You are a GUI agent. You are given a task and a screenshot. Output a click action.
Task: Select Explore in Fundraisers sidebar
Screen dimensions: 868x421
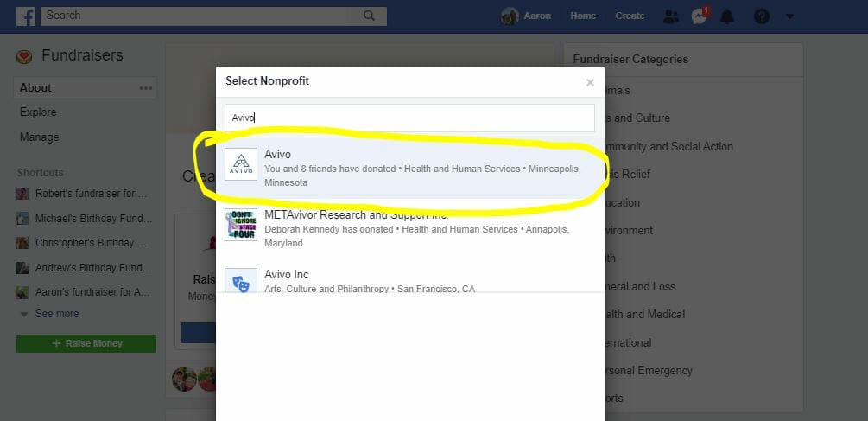point(38,112)
